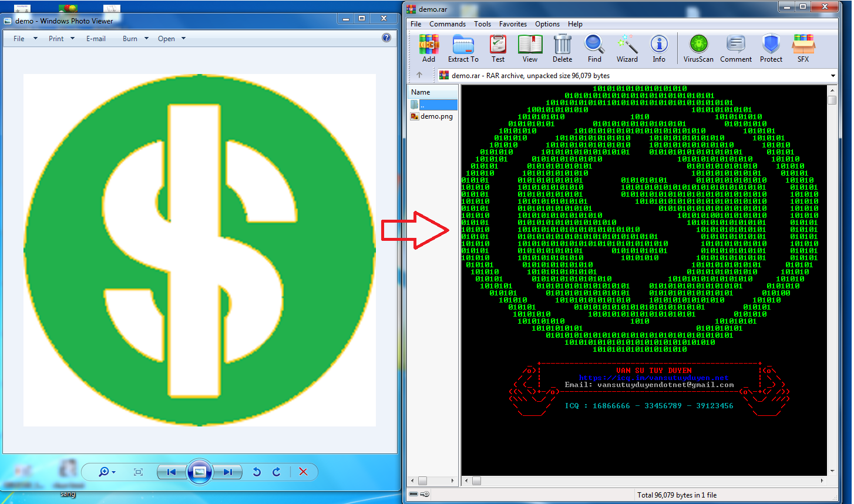
Task: Click the comment pane horizontal scroll right arrow
Action: click(x=822, y=481)
